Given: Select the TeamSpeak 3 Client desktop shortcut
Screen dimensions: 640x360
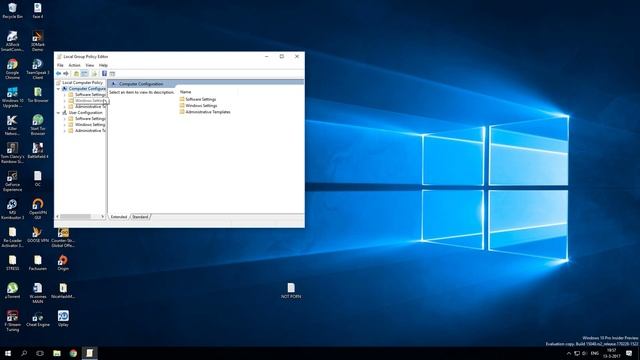Looking at the screenshot, I should pos(38,69).
